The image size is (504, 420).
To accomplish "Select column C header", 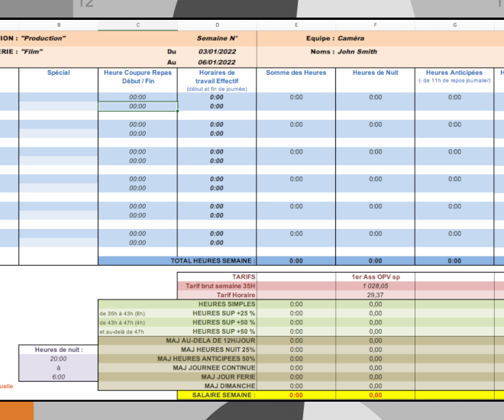I will (138, 25).
